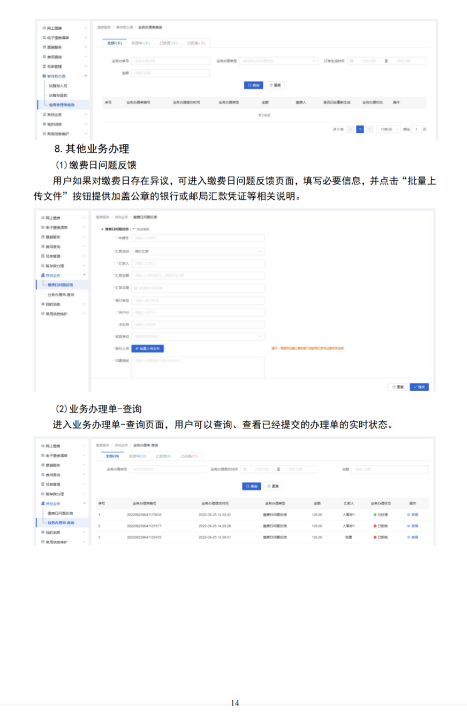Click 重置 beside the 提交 button
Viewport: 467px width, 718px height.
(397, 387)
